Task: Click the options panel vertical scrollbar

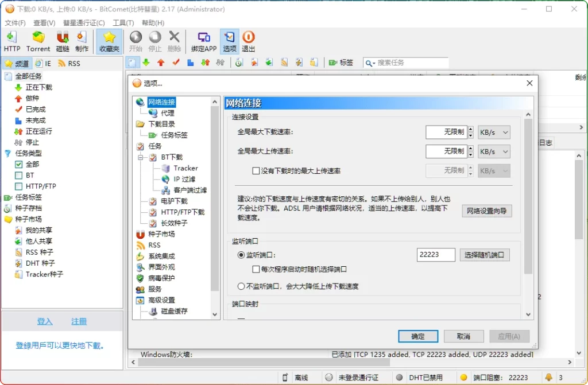Action: 528,195
